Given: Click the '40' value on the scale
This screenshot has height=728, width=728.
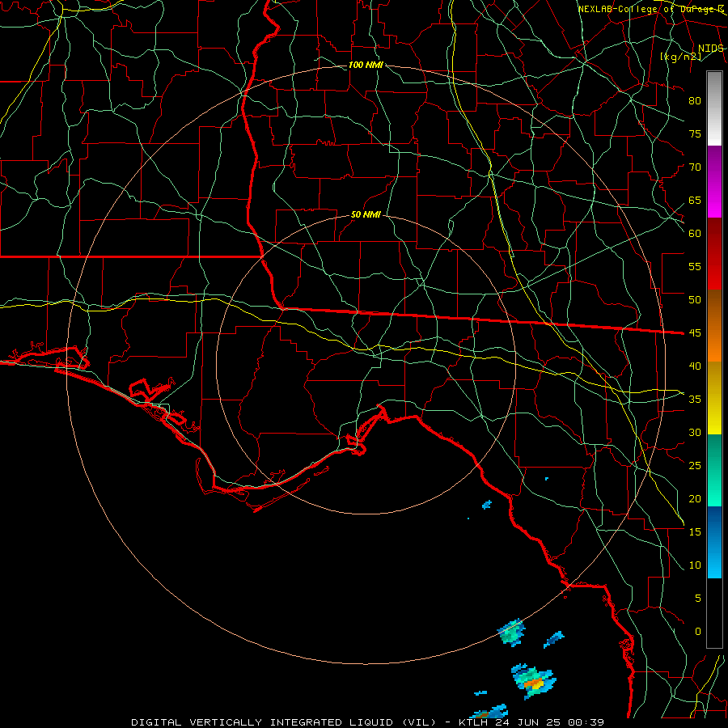Looking at the screenshot, I should [695, 366].
